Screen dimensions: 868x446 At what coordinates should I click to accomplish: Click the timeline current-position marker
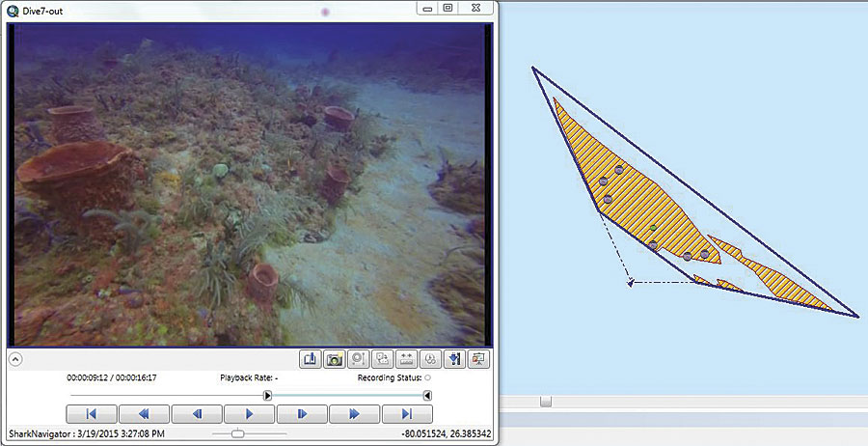click(x=267, y=396)
